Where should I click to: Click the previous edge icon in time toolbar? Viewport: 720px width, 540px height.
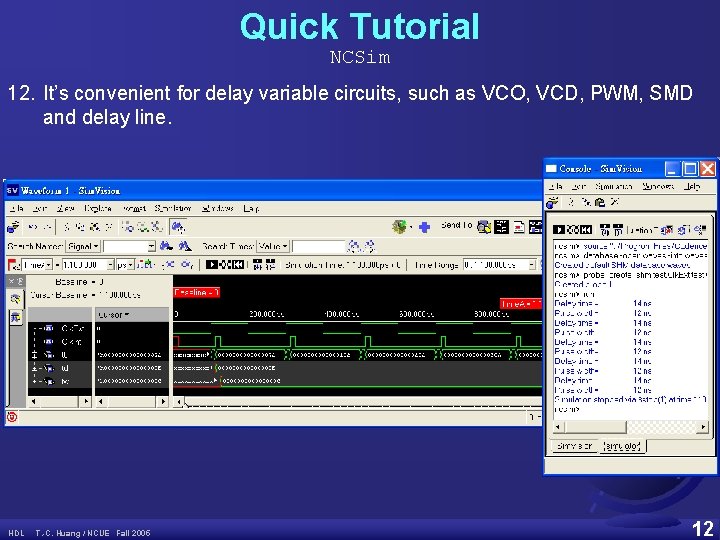169,265
